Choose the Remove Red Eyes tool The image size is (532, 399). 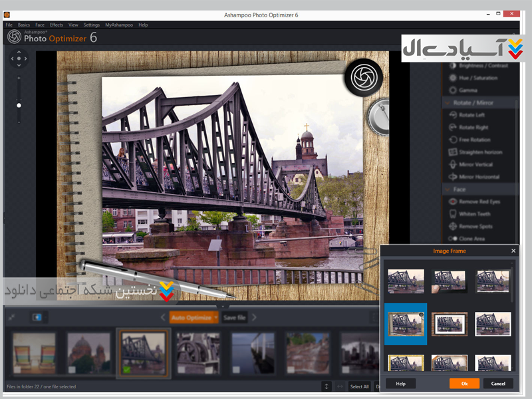pos(453,201)
